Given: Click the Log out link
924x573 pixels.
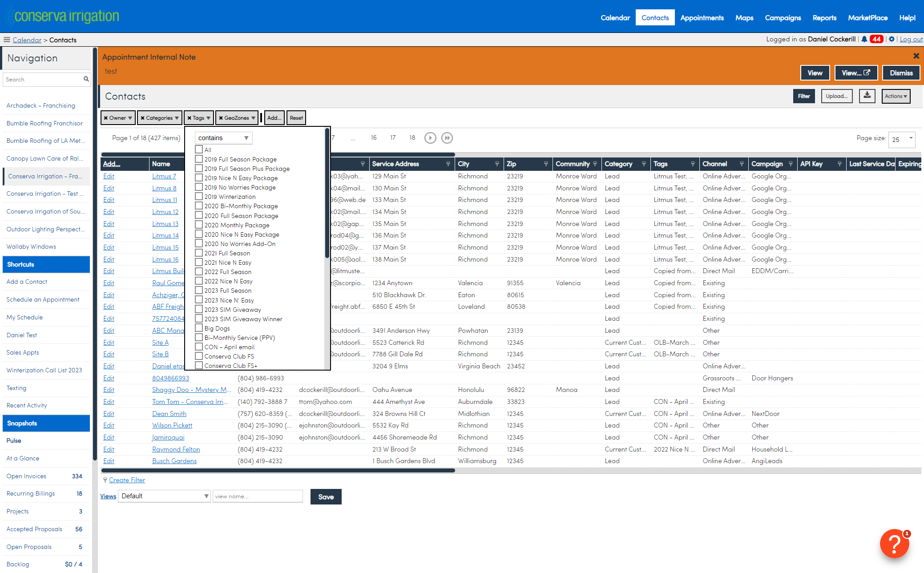Looking at the screenshot, I should pyautogui.click(x=911, y=39).
